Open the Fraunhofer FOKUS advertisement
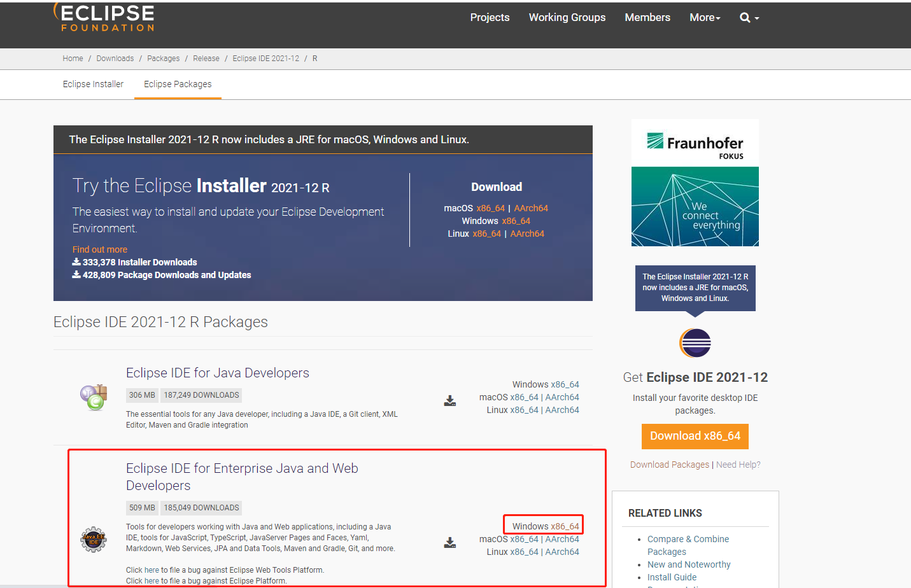This screenshot has height=588, width=911. [695, 183]
